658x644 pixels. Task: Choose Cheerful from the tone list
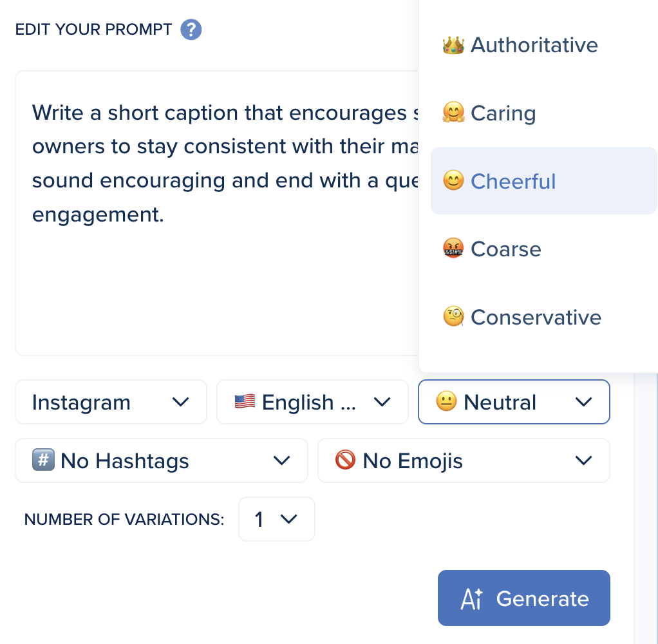[513, 182]
